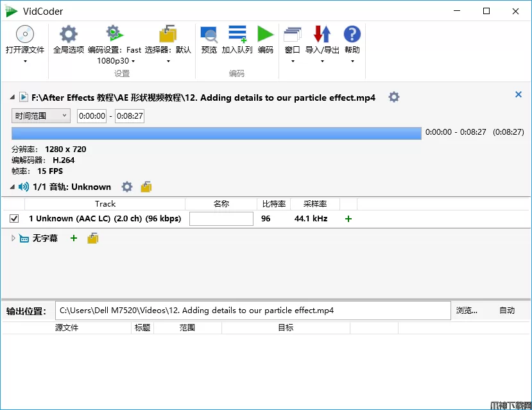Click the subtitle picker folder icon
532x410 pixels.
click(x=93, y=238)
